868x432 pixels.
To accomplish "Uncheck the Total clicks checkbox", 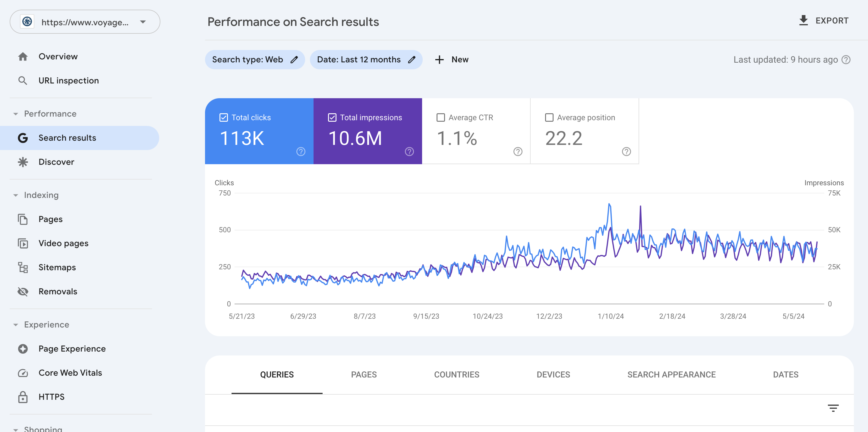I will point(223,117).
